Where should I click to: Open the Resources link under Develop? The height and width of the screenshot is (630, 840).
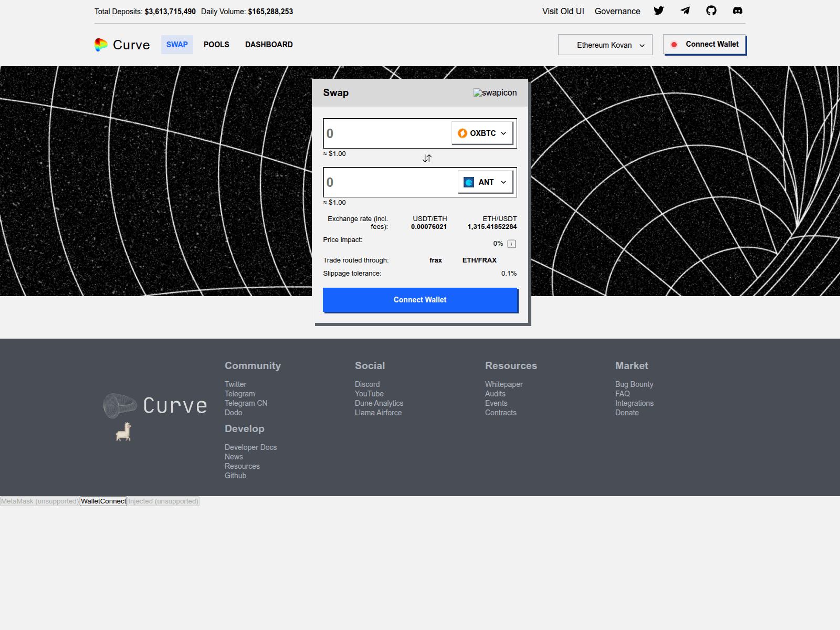pyautogui.click(x=242, y=466)
